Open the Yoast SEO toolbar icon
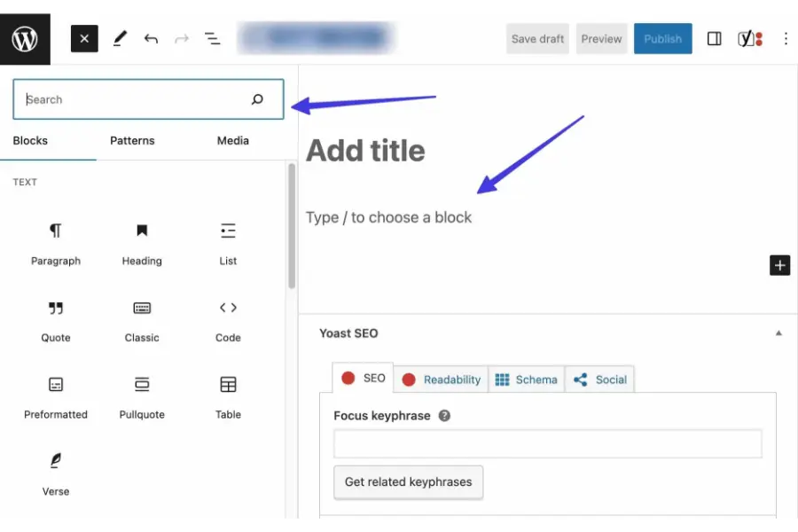This screenshot has width=798, height=532. click(750, 39)
